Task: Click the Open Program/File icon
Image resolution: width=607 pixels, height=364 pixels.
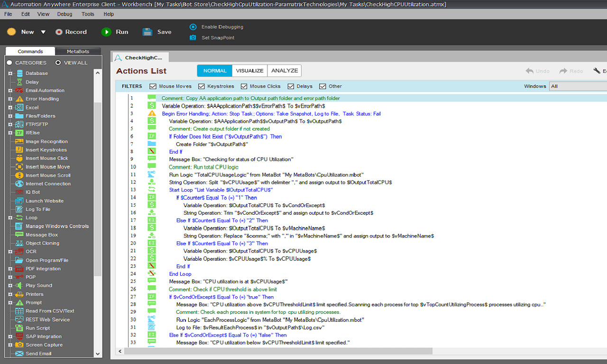Action: coord(19,260)
